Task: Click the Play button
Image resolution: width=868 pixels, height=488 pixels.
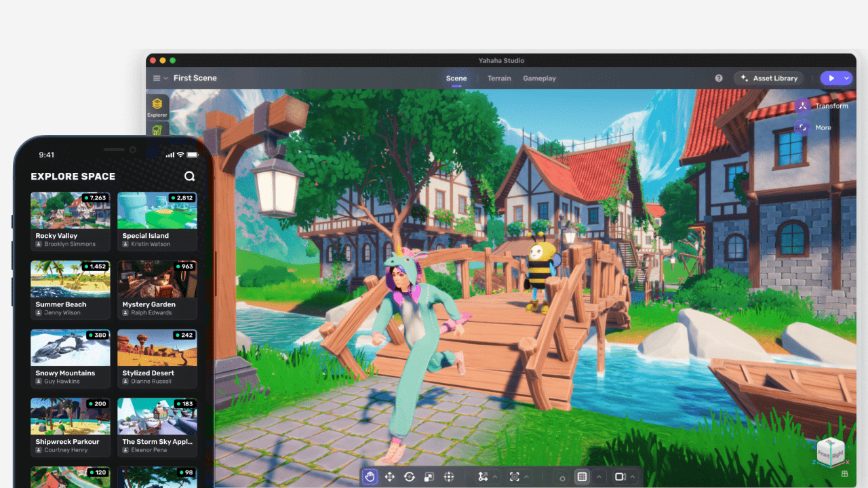Action: tap(831, 78)
